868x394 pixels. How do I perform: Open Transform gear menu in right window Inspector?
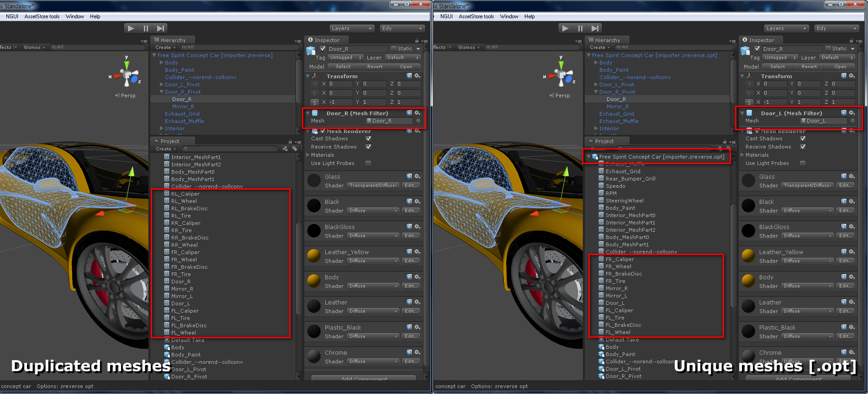click(x=852, y=76)
